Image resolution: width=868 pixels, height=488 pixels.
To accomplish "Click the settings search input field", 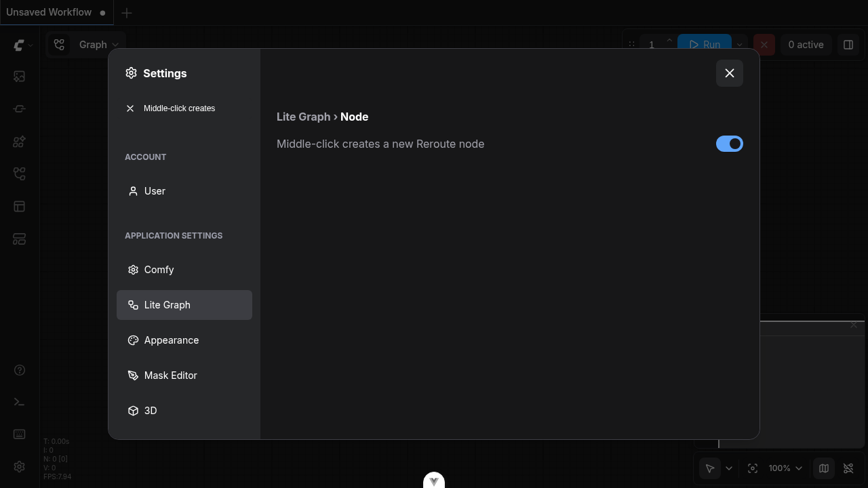I will 190,108.
